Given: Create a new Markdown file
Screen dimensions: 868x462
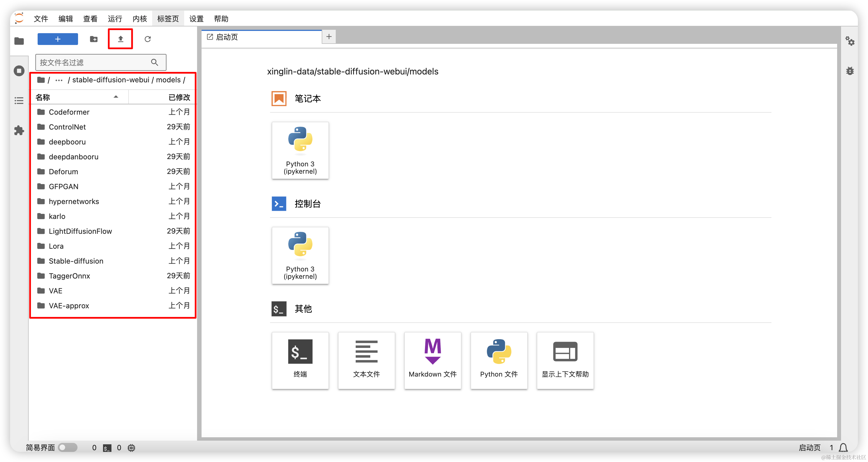Looking at the screenshot, I should 433,361.
